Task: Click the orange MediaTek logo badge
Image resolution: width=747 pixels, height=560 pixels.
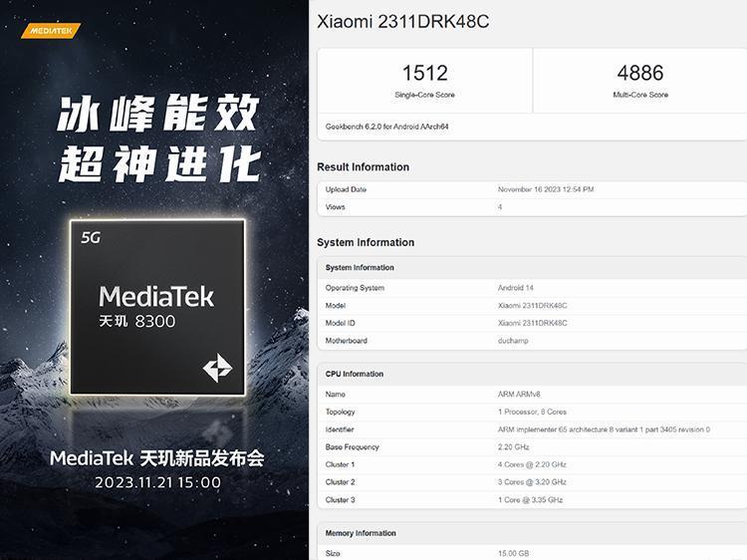Action: point(51,31)
